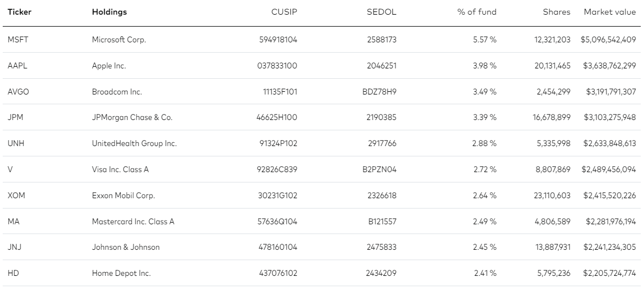Viewport: 644px width, 290px height.
Task: Click Apple's CUSIP value 037833100
Action: click(x=277, y=66)
